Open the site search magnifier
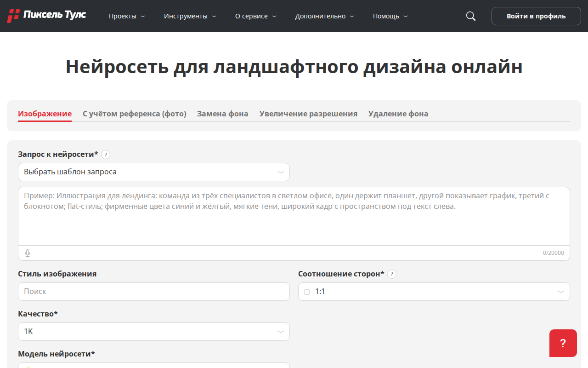 pyautogui.click(x=471, y=16)
